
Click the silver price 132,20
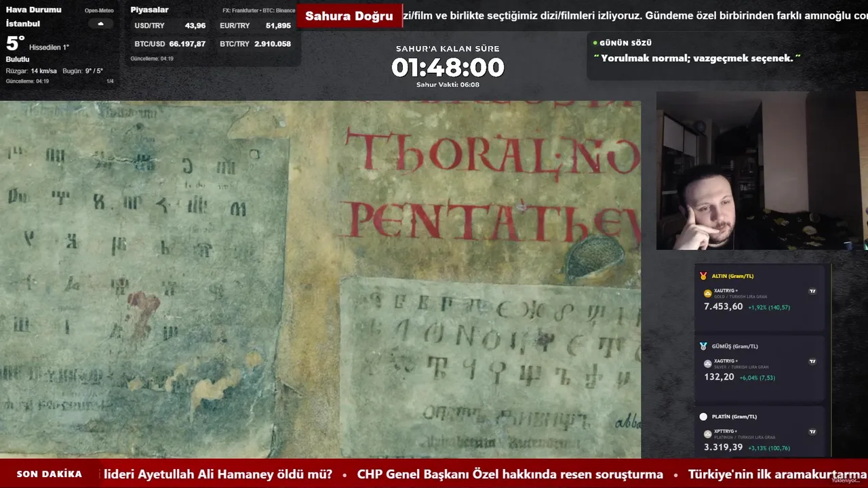(719, 378)
